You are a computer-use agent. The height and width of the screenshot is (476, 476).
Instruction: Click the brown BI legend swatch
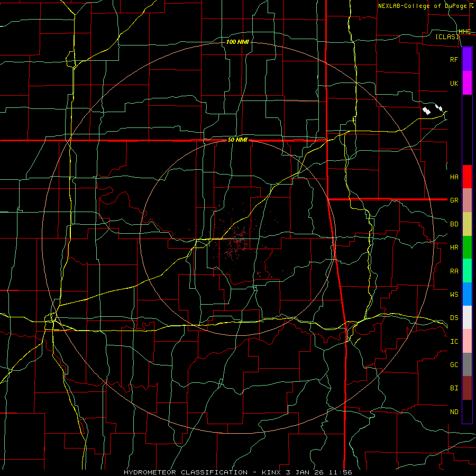pos(467,388)
